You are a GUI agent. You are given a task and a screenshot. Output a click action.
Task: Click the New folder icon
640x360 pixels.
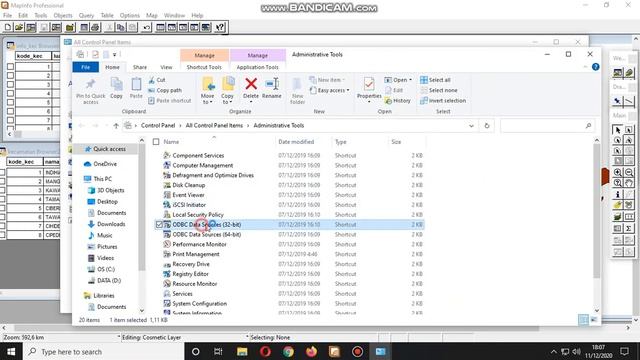coord(297,84)
